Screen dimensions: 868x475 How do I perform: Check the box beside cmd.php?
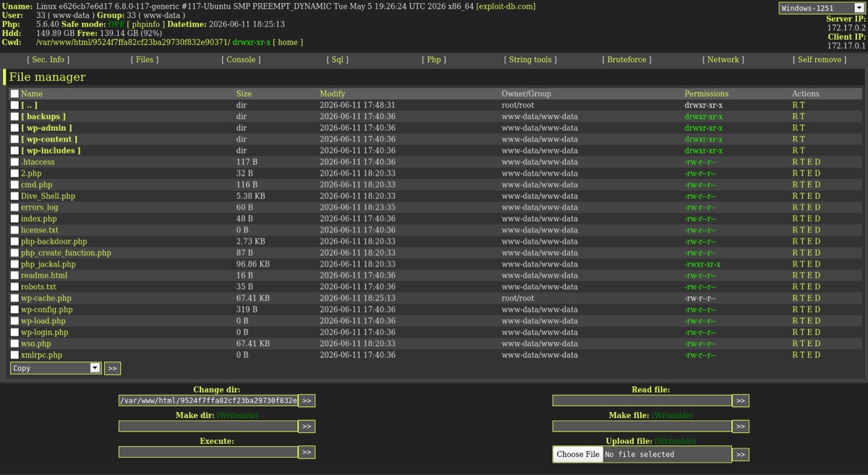coord(14,185)
